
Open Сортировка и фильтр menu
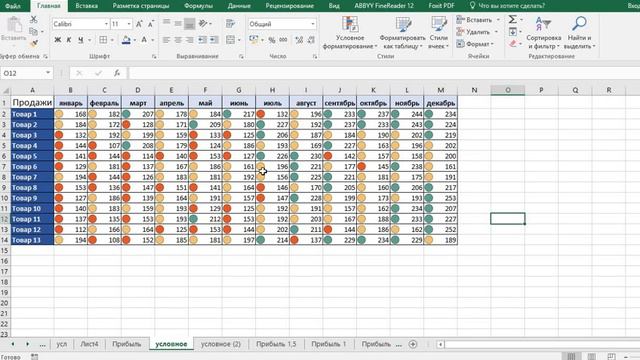click(x=544, y=33)
